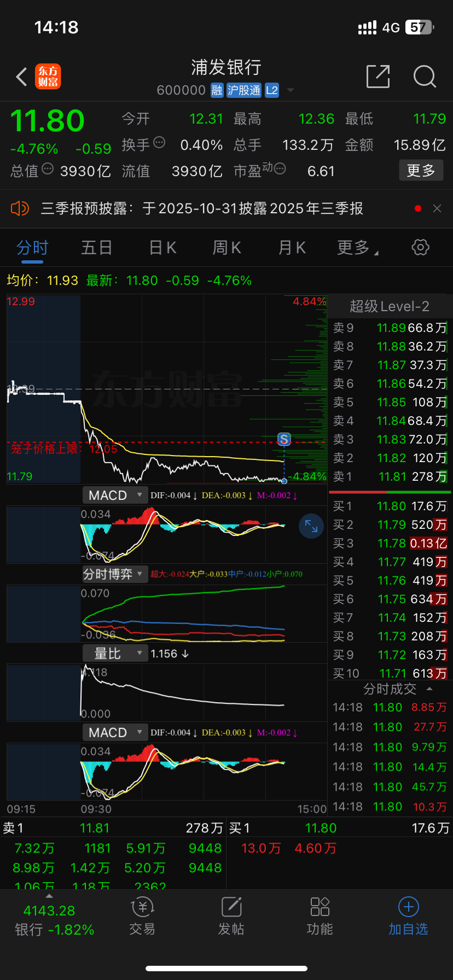The image size is (453, 980).
Task: Open 三季报预披露 announcement text
Action: tap(202, 208)
